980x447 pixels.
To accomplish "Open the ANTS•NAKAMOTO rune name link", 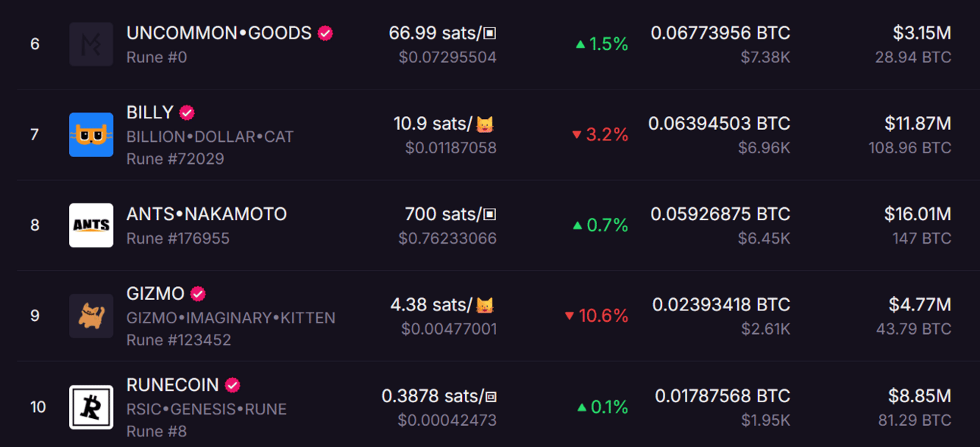I will point(206,215).
